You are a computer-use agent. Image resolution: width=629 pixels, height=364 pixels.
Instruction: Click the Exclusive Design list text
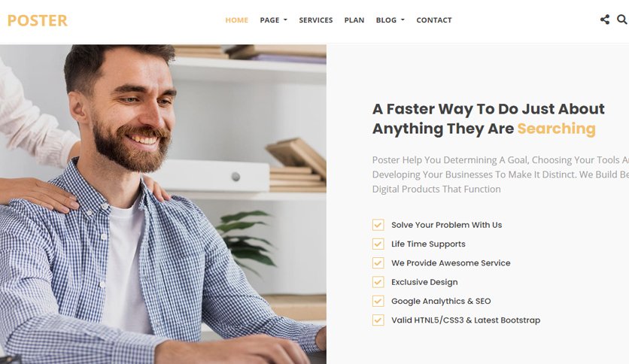(x=424, y=282)
